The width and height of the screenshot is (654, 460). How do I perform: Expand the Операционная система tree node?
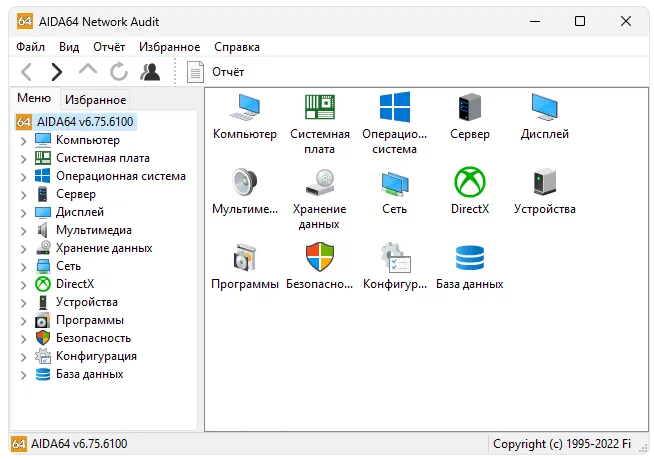(x=24, y=177)
